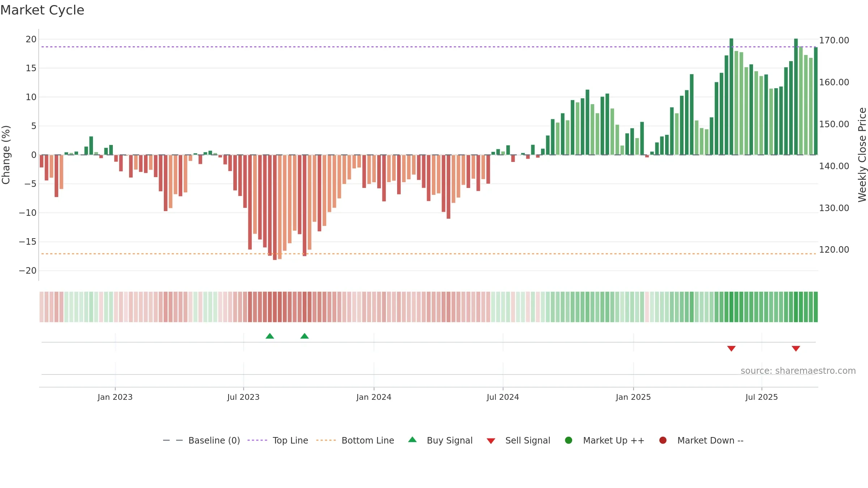The height and width of the screenshot is (488, 868).
Task: Click the 15 tick on the Change axis
Action: coord(31,68)
